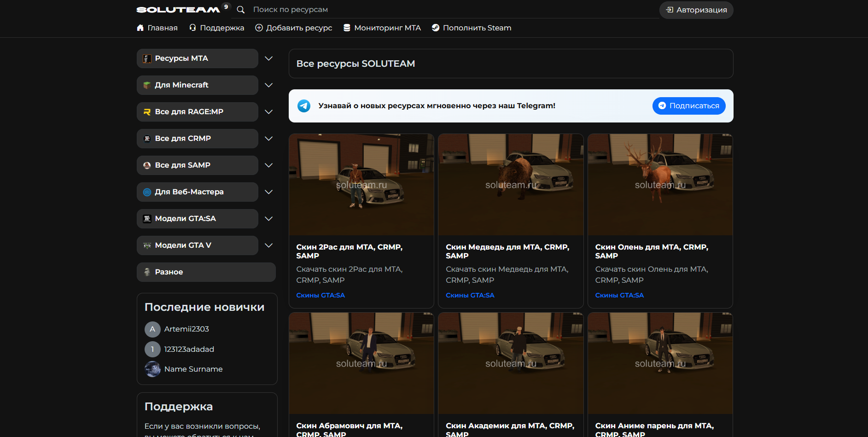Screen dimensions: 868x437
Task: Open the Скин Олень thumbnail image
Action: [660, 185]
